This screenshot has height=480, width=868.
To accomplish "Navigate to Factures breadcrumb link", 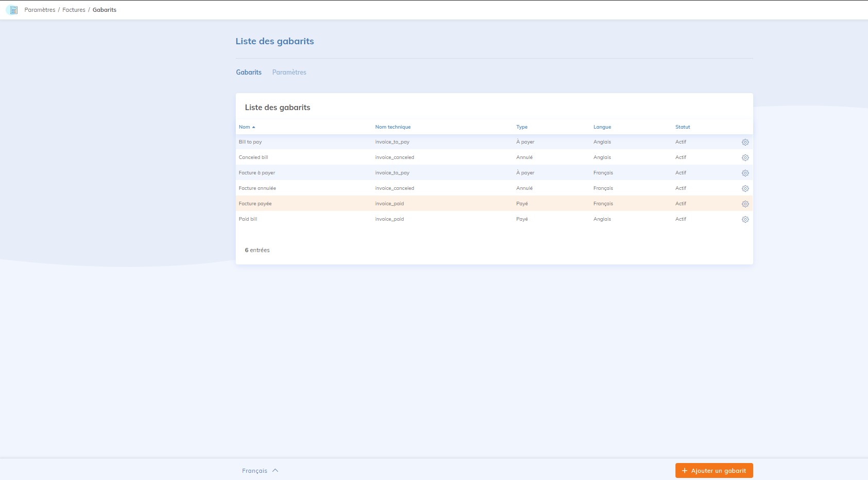I will pos(74,10).
